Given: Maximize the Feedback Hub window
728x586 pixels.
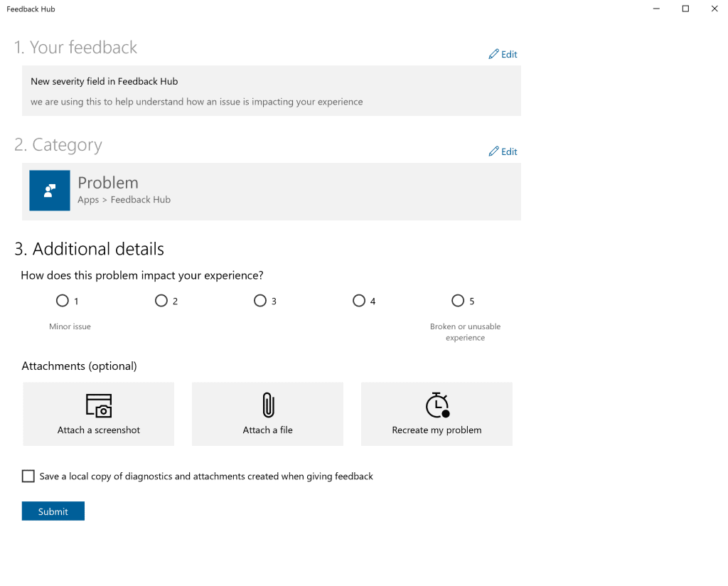Looking at the screenshot, I should 685,9.
